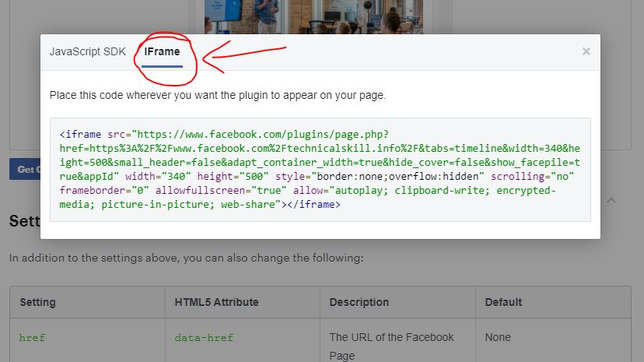
Task: Click 'In addition to the settings above' text
Action: click(x=186, y=258)
